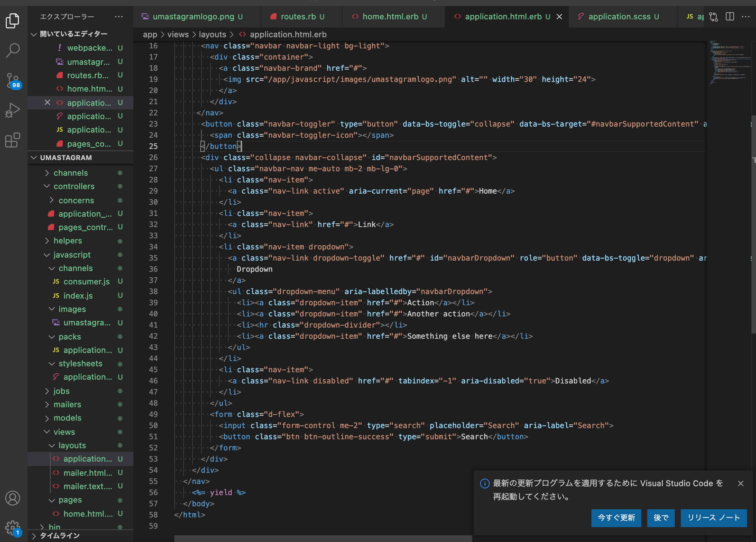This screenshot has height=542, width=756.
Task: Dismiss the update notification
Action: [741, 483]
